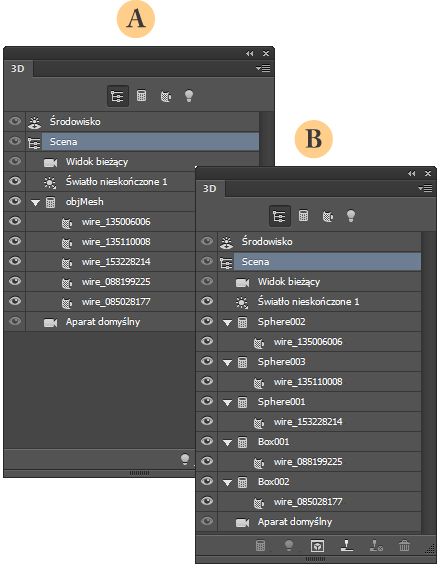
Task: Filter panel A by whole scene
Action: pos(117,96)
